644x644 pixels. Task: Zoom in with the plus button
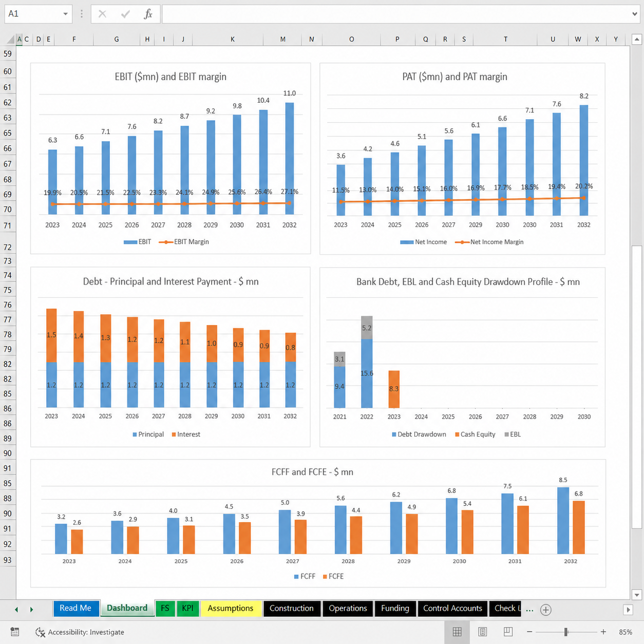point(603,632)
